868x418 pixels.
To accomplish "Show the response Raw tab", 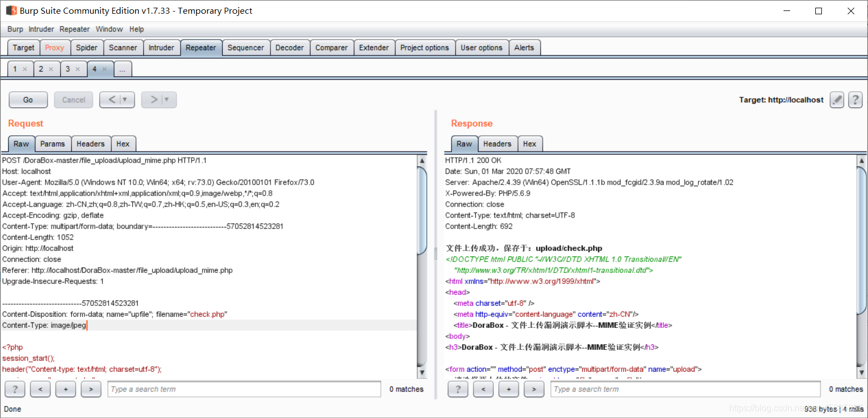I will tap(464, 144).
